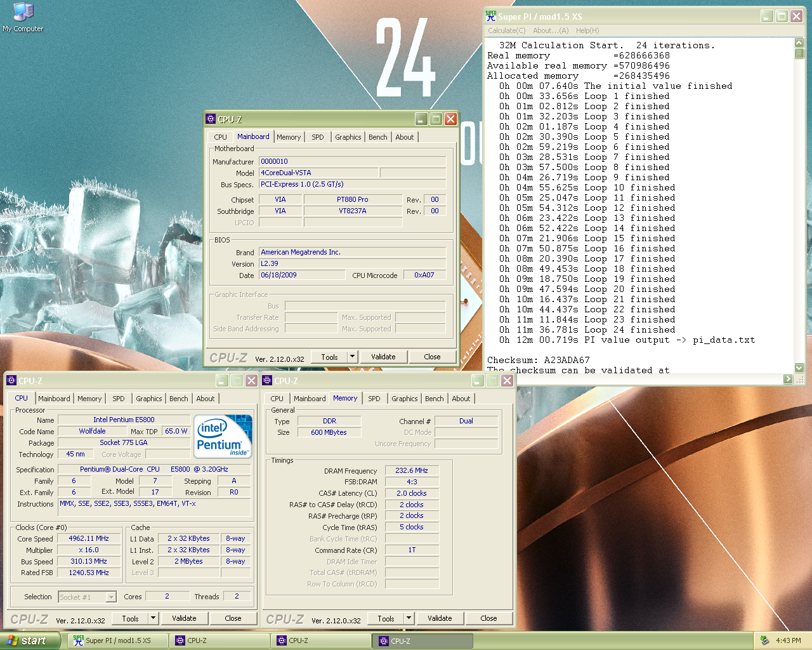812x650 pixels.
Task: Open Graphics tab in the Memory CPU-Z window
Action: (405, 399)
